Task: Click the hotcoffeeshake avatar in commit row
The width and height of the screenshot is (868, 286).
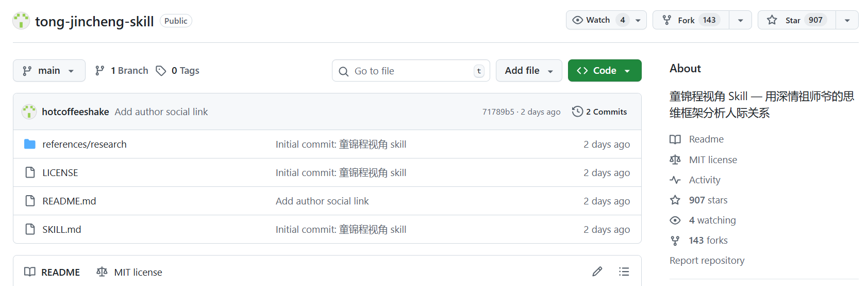Action: click(29, 112)
